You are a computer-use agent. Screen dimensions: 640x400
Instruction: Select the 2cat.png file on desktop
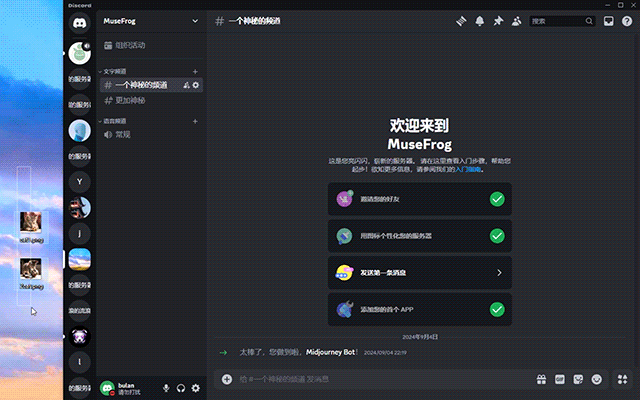(31, 274)
